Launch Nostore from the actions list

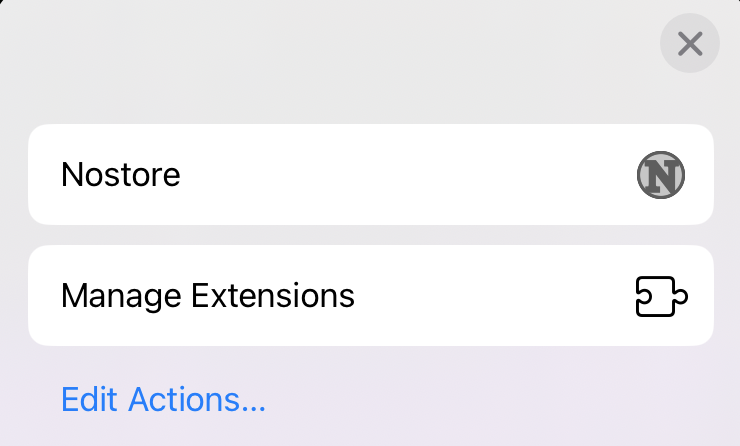coord(370,175)
